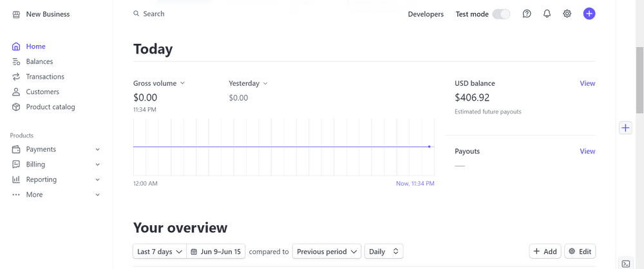The image size is (644, 269).
Task: Open the Previous period dropdown
Action: point(327,252)
